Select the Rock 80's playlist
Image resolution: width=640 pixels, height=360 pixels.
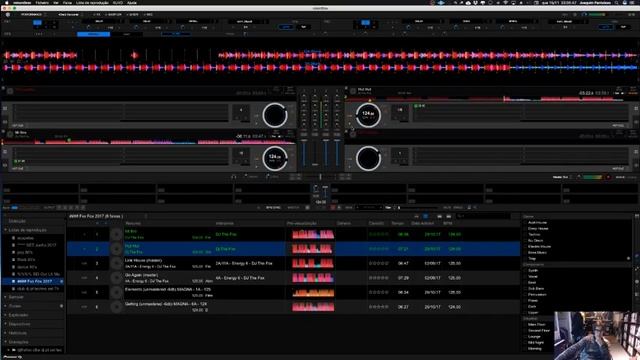26,260
